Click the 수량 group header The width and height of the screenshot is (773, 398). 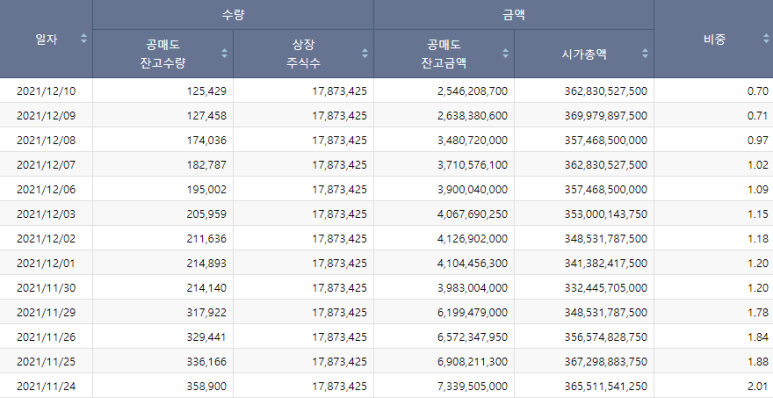pos(233,15)
